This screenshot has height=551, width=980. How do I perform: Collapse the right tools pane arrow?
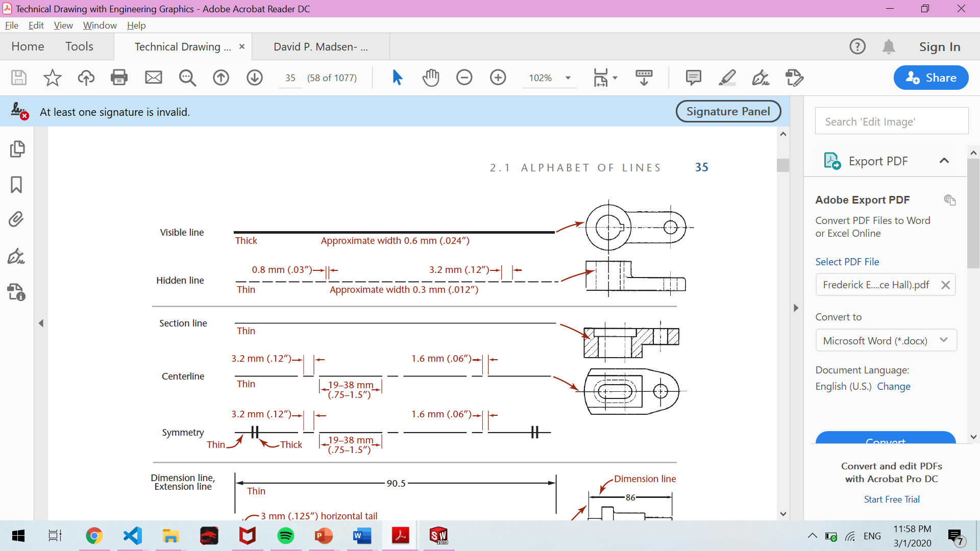tap(796, 308)
